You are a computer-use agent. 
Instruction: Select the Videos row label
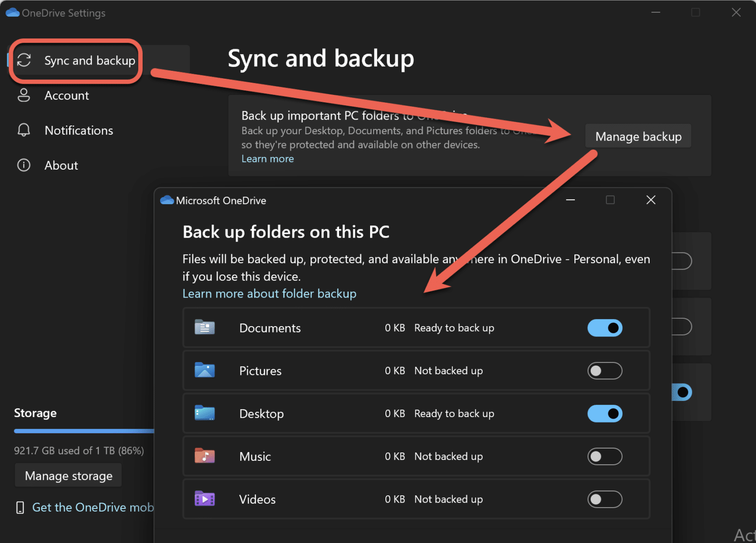coord(257,499)
